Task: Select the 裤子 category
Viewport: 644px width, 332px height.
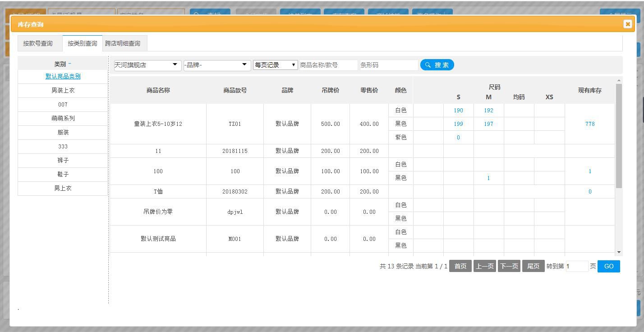Action: (62, 160)
